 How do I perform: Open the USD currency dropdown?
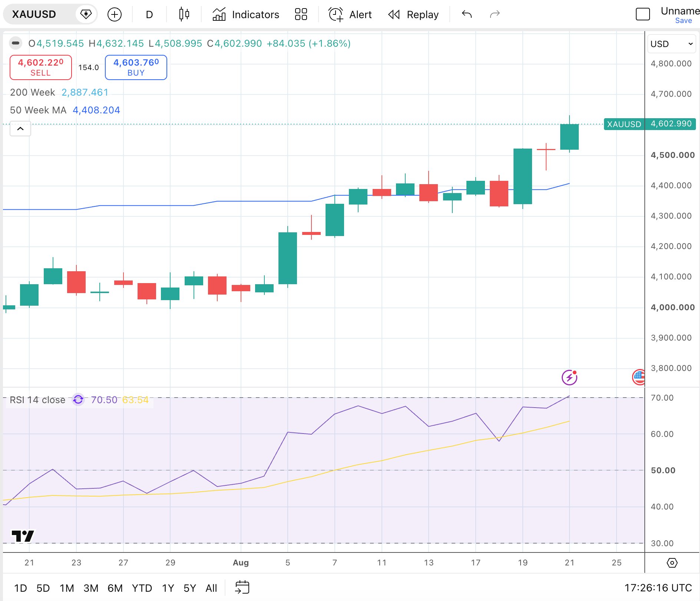(x=672, y=44)
